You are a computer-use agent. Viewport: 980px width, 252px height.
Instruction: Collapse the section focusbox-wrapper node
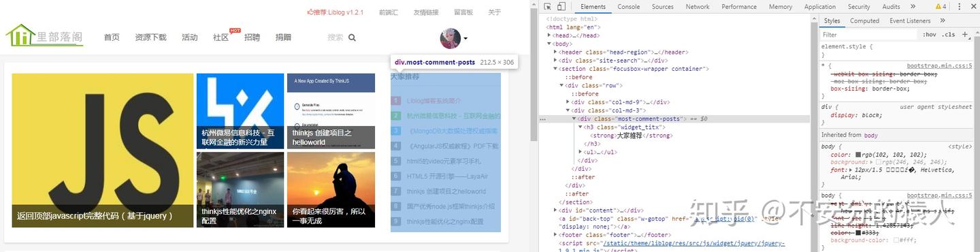pos(556,69)
